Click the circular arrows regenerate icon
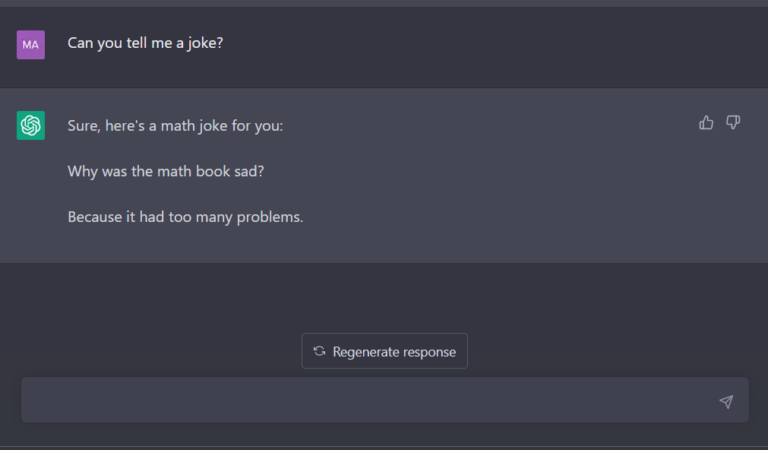The height and width of the screenshot is (450, 768). pos(319,351)
